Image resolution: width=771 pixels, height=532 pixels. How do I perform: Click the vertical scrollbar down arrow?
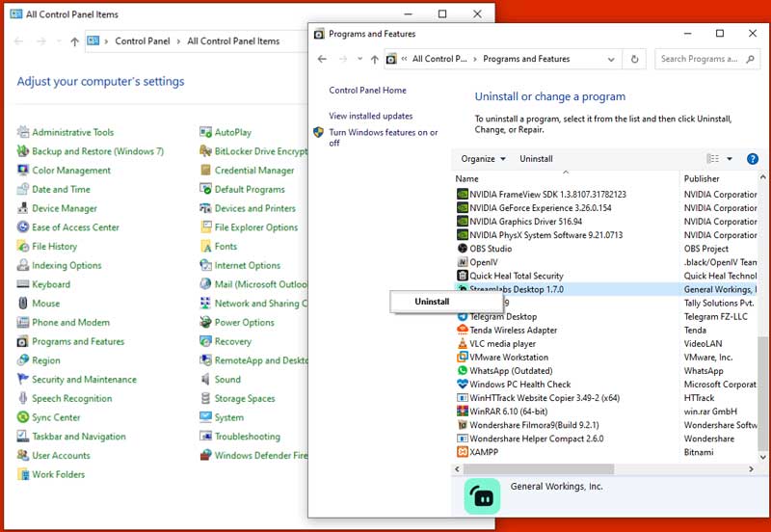[762, 457]
